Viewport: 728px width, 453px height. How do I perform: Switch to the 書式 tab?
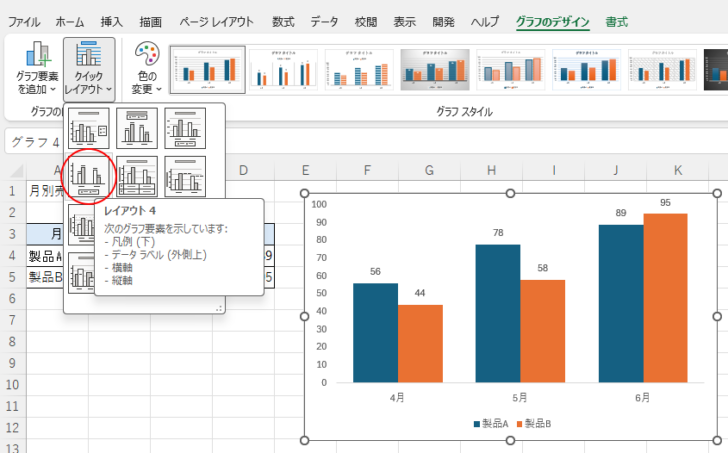[x=617, y=22]
